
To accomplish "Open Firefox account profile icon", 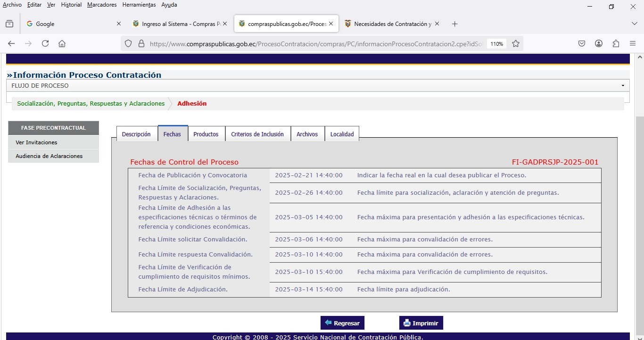I will [x=599, y=43].
